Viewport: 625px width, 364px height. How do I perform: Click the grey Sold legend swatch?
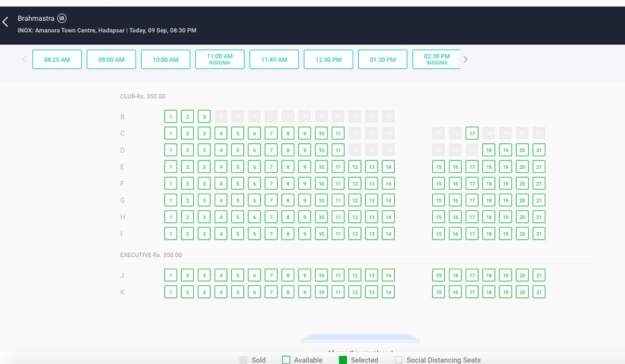click(x=243, y=360)
